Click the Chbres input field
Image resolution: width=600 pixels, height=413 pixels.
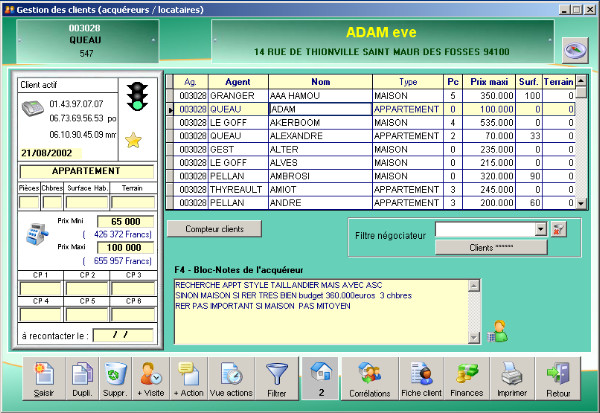52,202
